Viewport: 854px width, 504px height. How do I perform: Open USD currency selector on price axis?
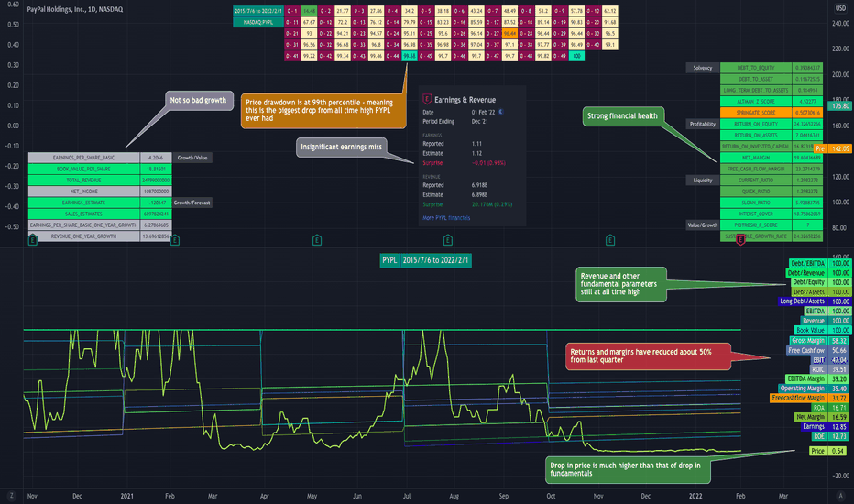tap(840, 8)
